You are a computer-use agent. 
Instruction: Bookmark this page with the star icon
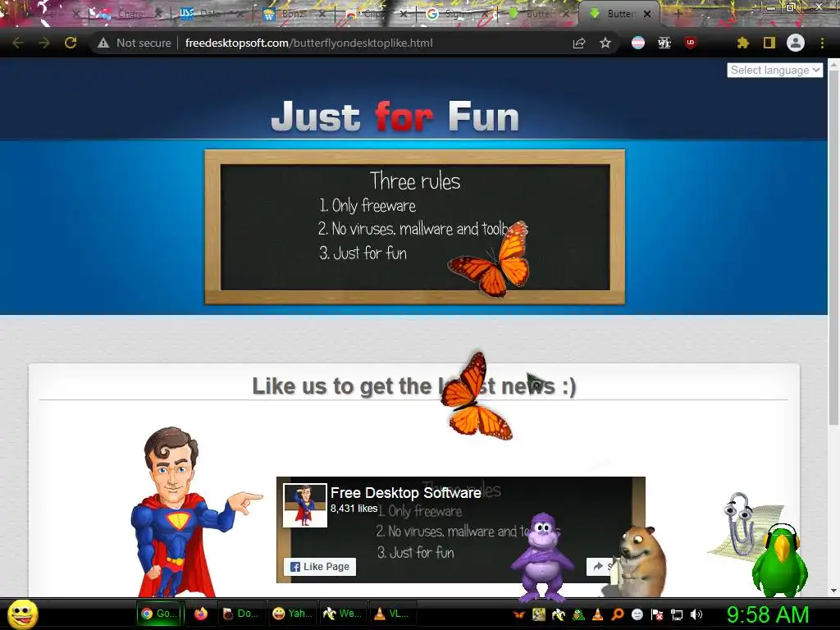pyautogui.click(x=605, y=43)
